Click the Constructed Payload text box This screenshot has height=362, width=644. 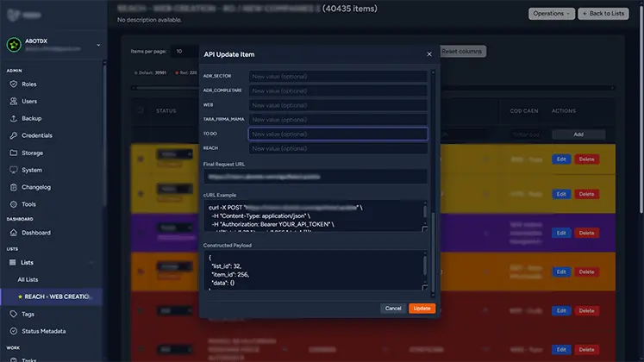(x=316, y=271)
